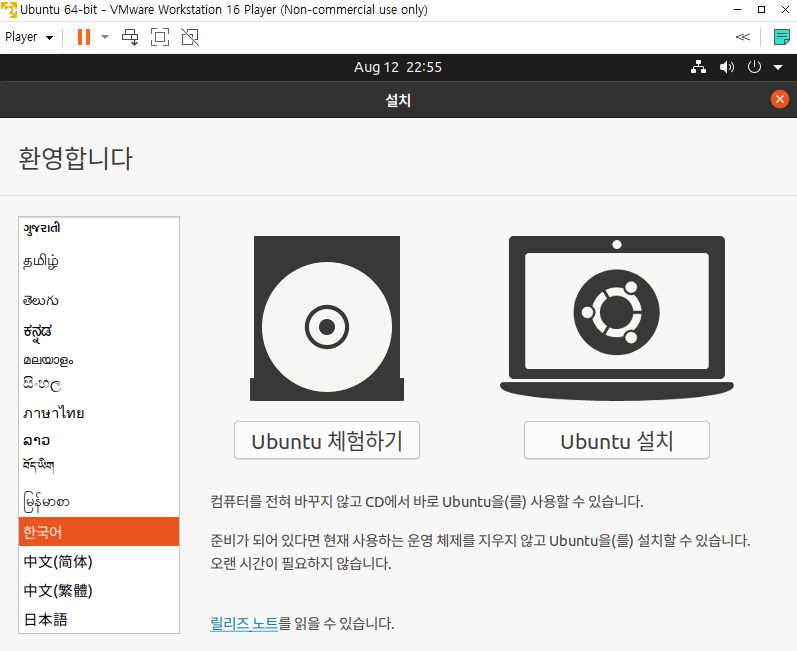Select Tibetan བོད་ཡིག language
This screenshot has width=797, height=651.
(99, 466)
